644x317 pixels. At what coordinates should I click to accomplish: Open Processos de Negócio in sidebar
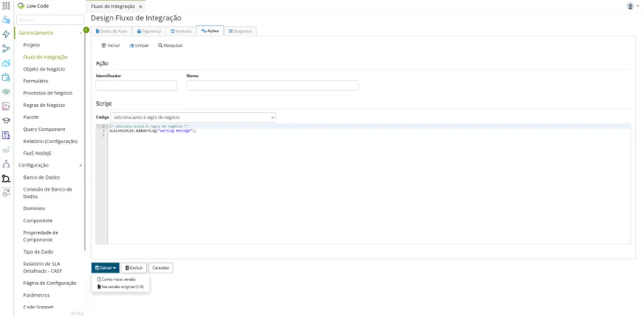pyautogui.click(x=48, y=93)
